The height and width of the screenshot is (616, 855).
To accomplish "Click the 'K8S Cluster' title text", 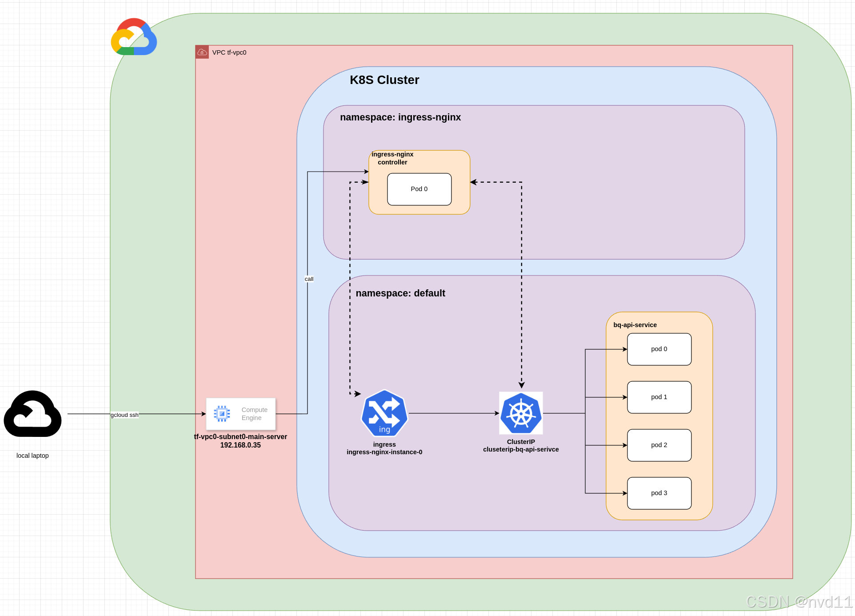I will (x=384, y=80).
